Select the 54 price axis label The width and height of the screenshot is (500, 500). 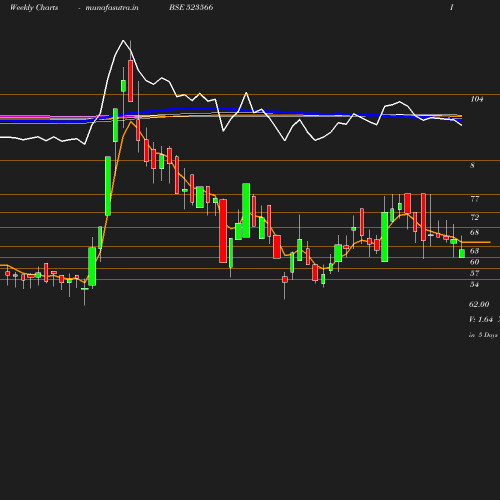[475, 284]
